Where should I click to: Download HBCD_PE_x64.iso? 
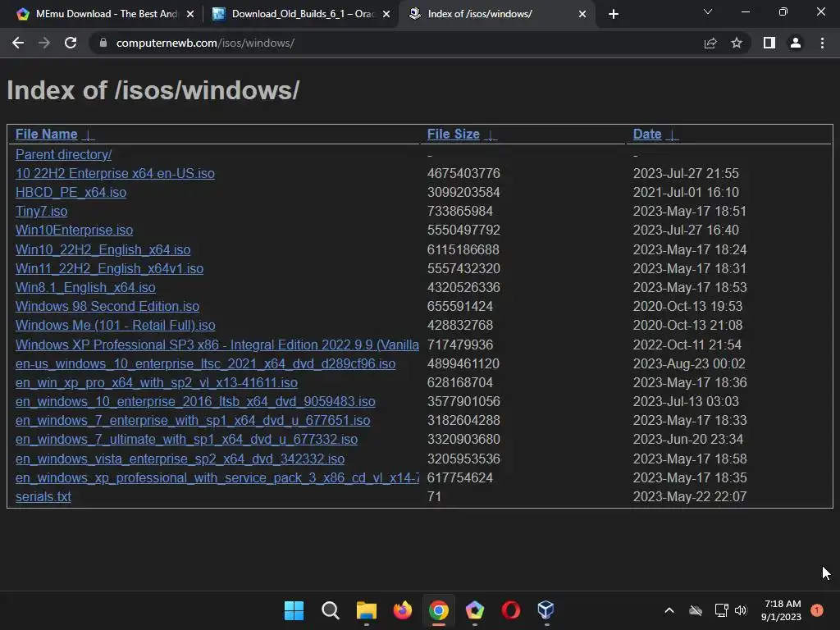(x=71, y=192)
